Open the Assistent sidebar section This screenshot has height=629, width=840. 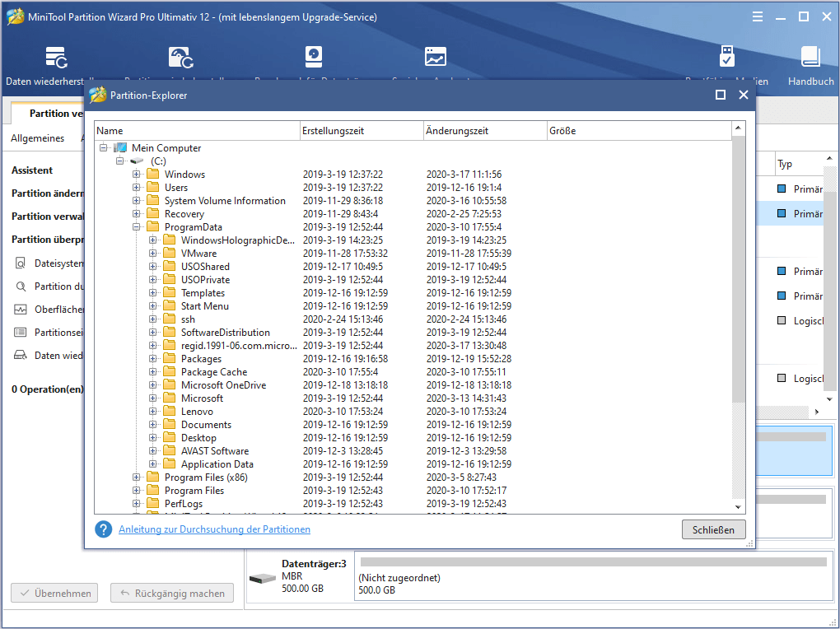tap(31, 170)
